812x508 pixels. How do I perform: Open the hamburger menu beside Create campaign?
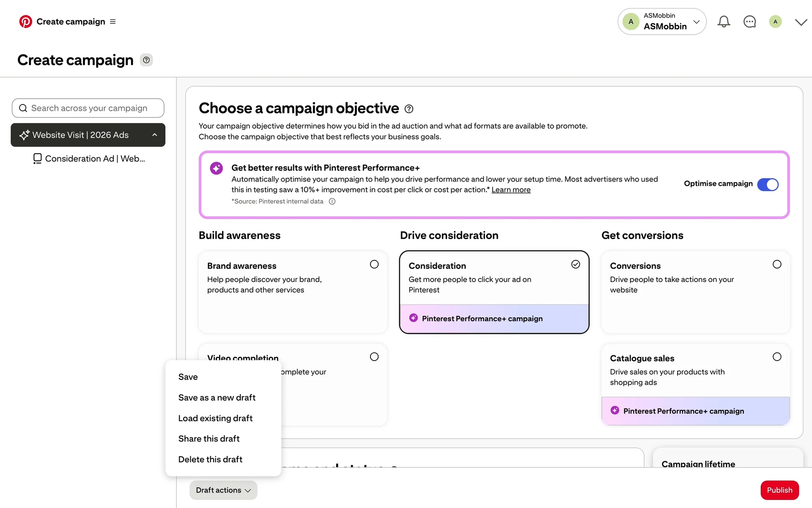[x=113, y=22]
